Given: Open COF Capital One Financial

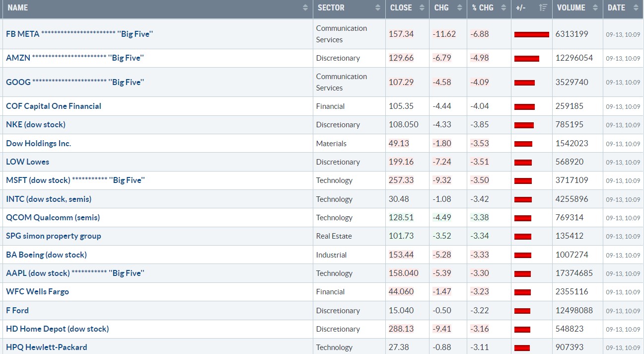Looking at the screenshot, I should (x=54, y=106).
